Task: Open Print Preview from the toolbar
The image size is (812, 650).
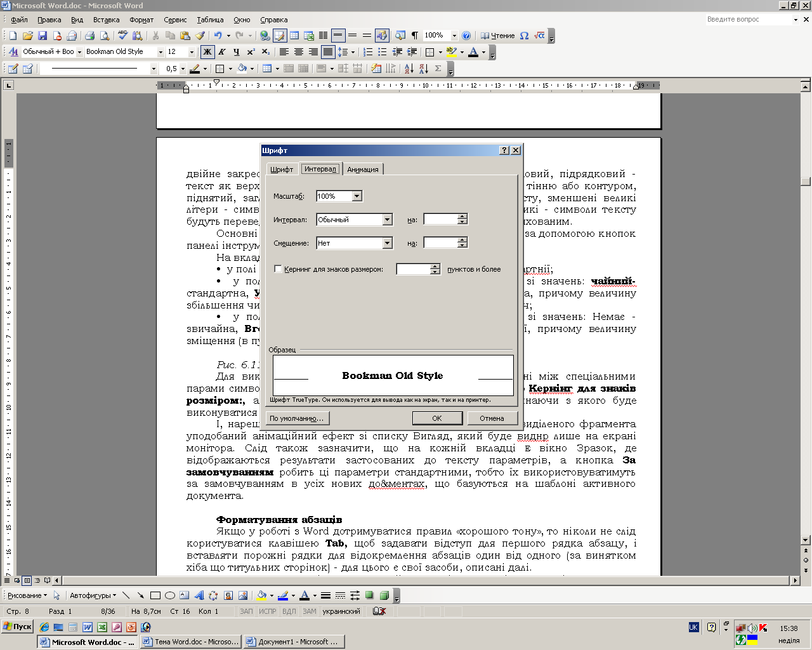Action: tap(105, 36)
